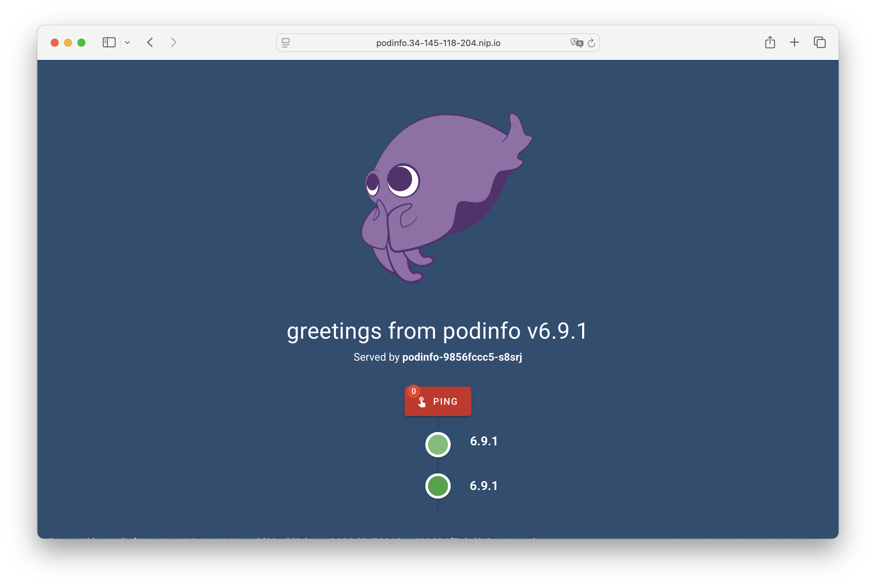The width and height of the screenshot is (876, 588).
Task: Open the Share menu
Action: click(x=770, y=42)
